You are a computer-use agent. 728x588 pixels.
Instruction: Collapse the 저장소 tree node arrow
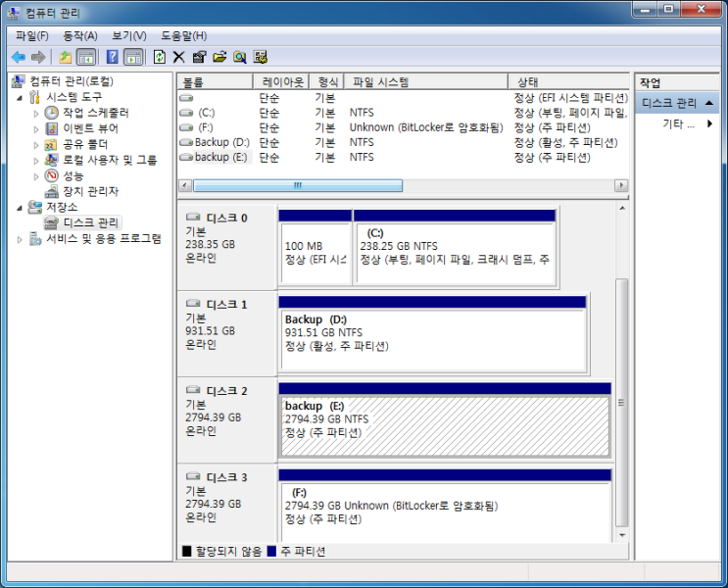[x=20, y=208]
